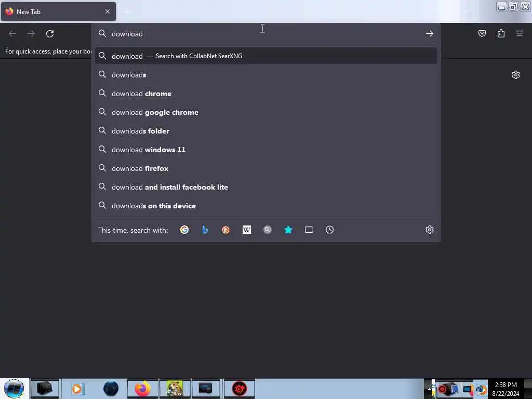Open the dark round globe taskbar icon
The image size is (532, 399).
click(111, 389)
